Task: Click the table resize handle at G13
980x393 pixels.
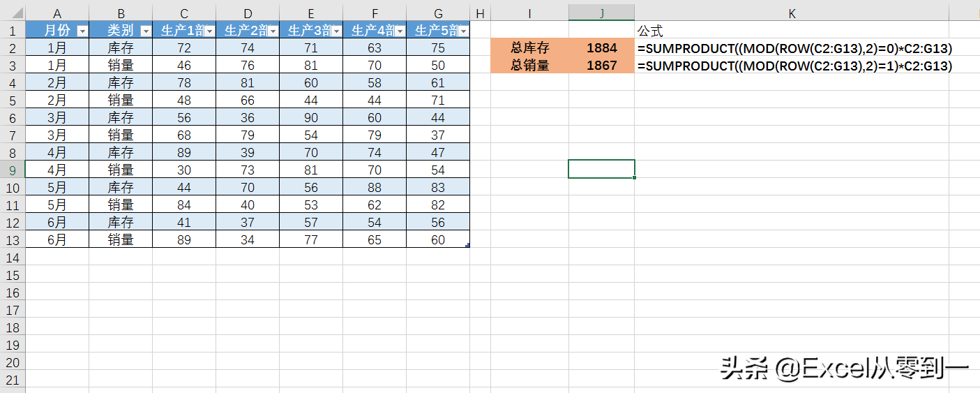Action: tap(467, 245)
